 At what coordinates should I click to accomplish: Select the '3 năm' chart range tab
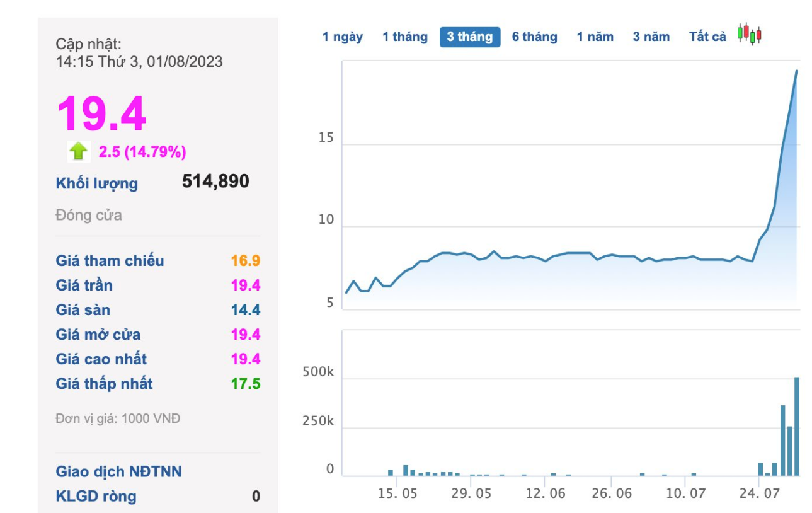651,37
